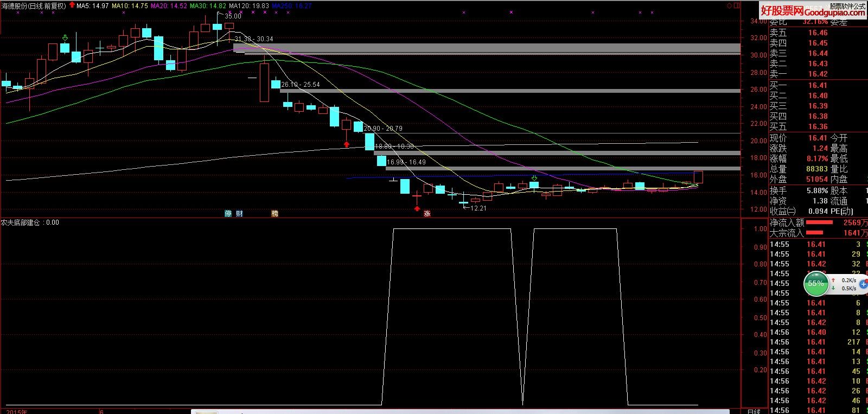Viewport: 868px width, 414px height.
Task: Click the 现价 value 16.41
Action: click(818, 138)
